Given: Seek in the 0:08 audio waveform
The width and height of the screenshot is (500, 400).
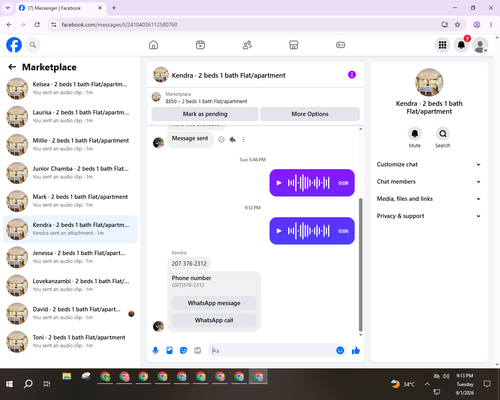Looking at the screenshot, I should click(309, 183).
